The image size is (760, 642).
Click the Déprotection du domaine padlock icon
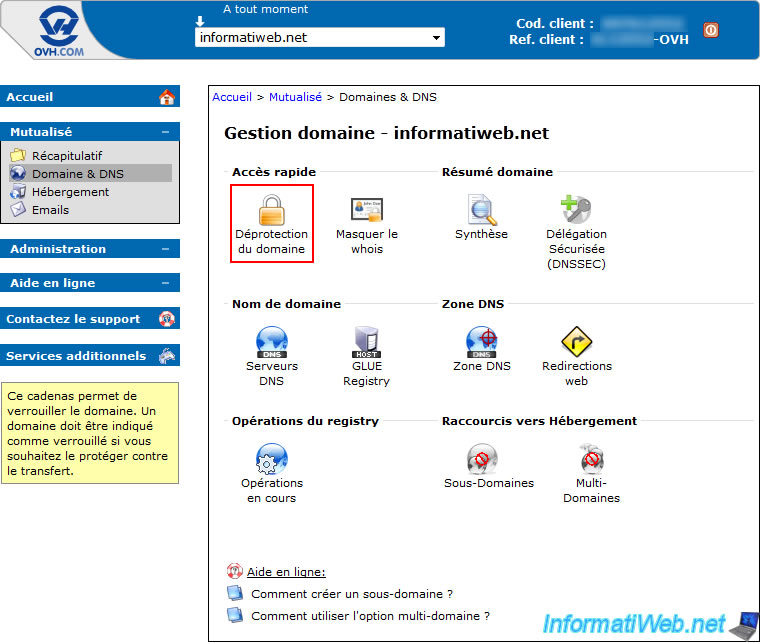tap(271, 210)
